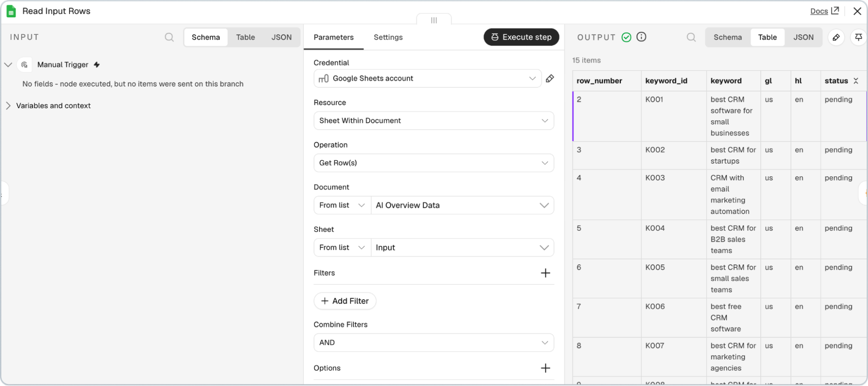Open the Sheet Input dropdown
868x386 pixels.
[462, 247]
